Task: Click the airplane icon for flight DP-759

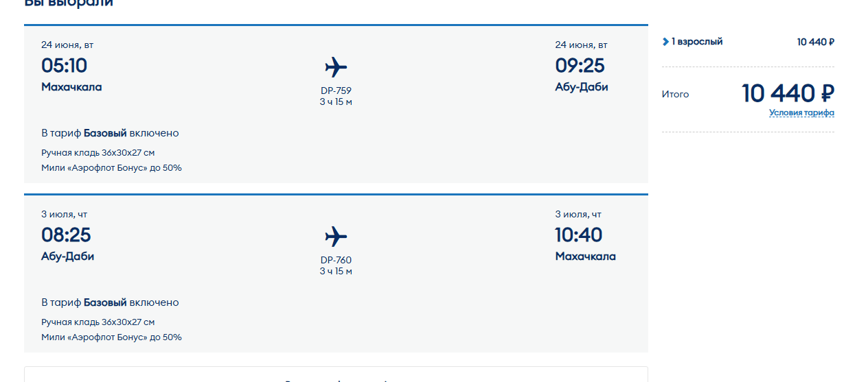Action: click(336, 67)
